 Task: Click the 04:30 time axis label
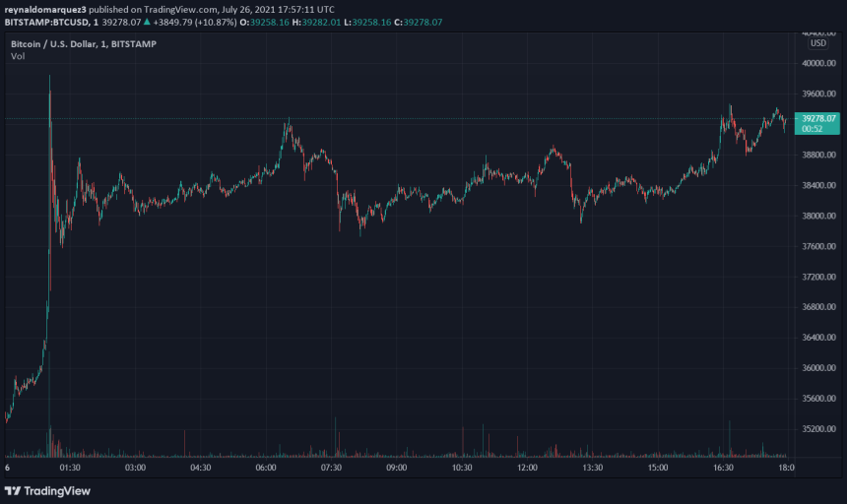coord(200,468)
